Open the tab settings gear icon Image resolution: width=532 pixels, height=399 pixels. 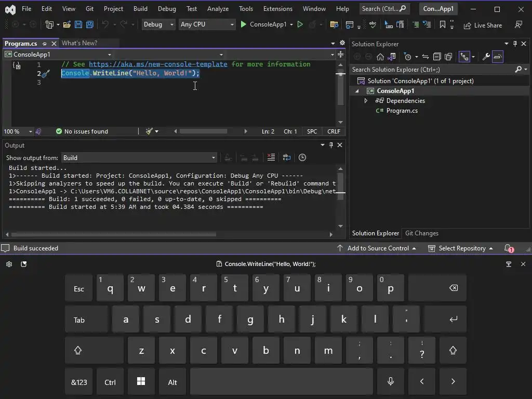[342, 43]
